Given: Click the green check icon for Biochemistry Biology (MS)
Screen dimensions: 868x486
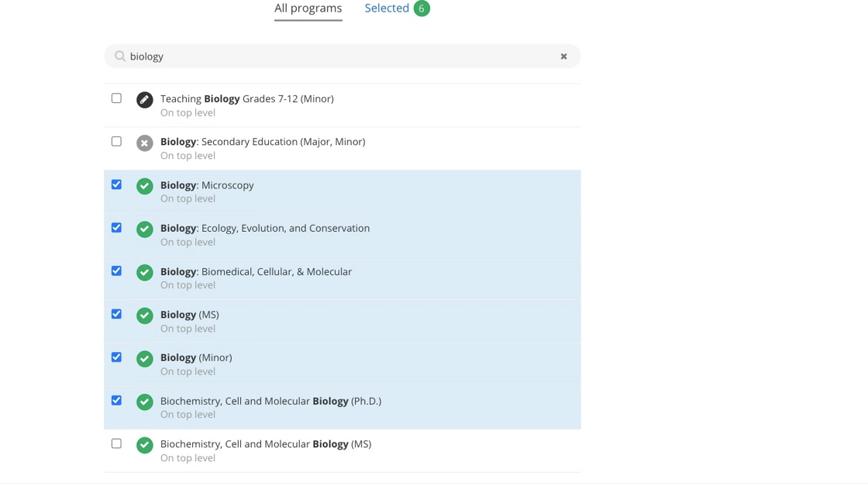Looking at the screenshot, I should point(144,445).
